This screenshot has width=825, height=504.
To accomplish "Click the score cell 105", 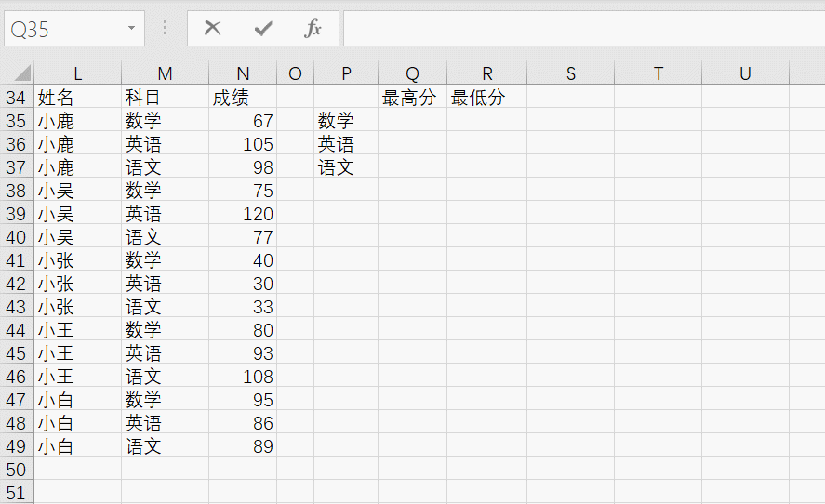I will 243,143.
